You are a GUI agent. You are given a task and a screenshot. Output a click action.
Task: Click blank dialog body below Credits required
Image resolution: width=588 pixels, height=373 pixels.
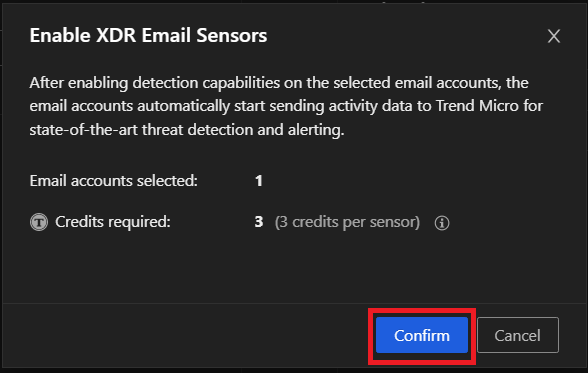click(x=292, y=268)
